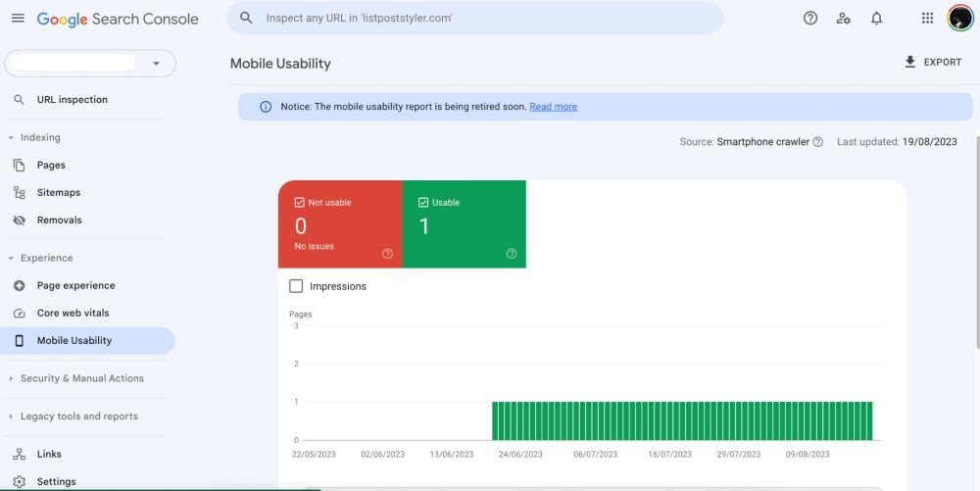Click the info icon in notice banner
This screenshot has width=980, height=491.
tap(266, 107)
